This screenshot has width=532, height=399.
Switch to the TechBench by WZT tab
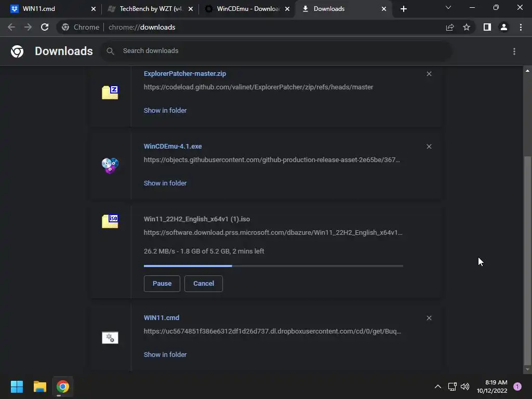coord(149,9)
